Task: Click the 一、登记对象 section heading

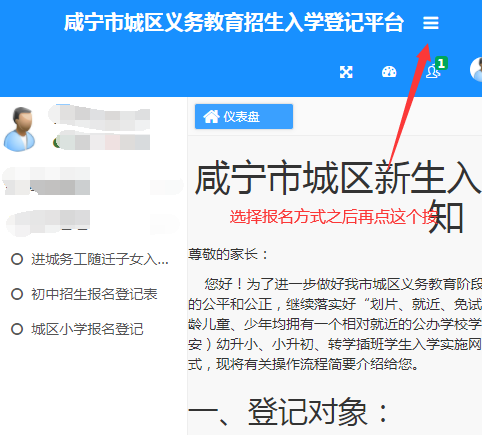Action: [288, 412]
